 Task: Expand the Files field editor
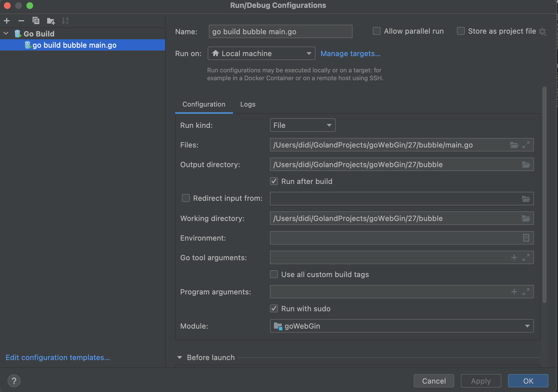click(526, 145)
